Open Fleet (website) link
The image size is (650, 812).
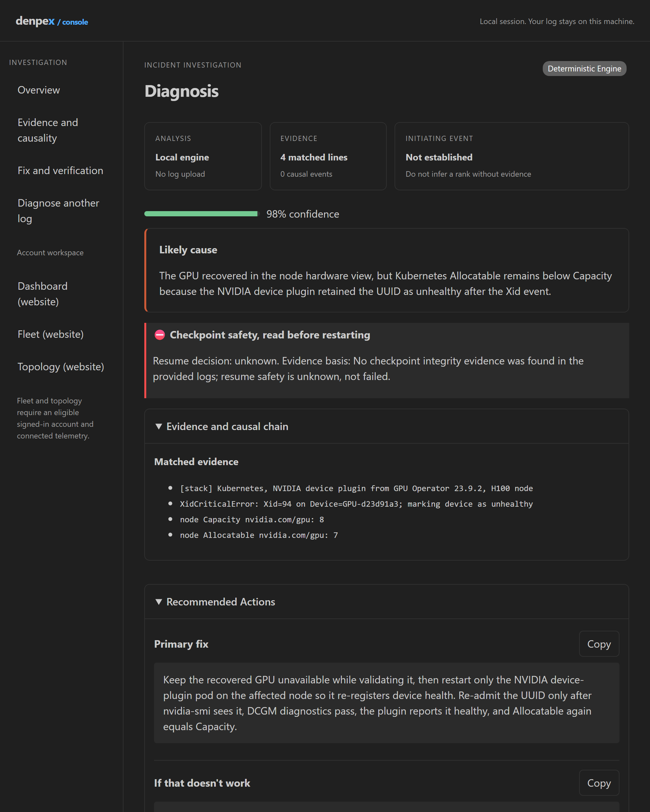coord(50,334)
